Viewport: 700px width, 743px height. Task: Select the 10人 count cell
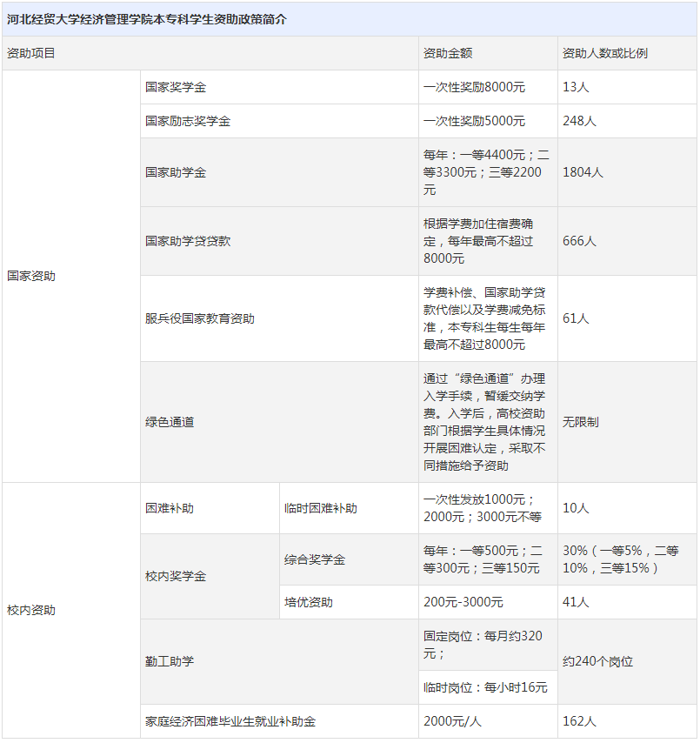pos(627,508)
